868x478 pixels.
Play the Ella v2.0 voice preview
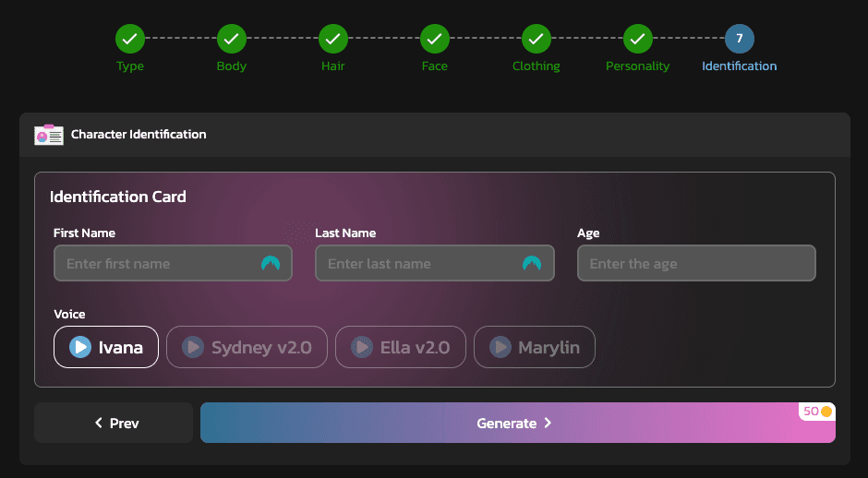pyautogui.click(x=362, y=347)
